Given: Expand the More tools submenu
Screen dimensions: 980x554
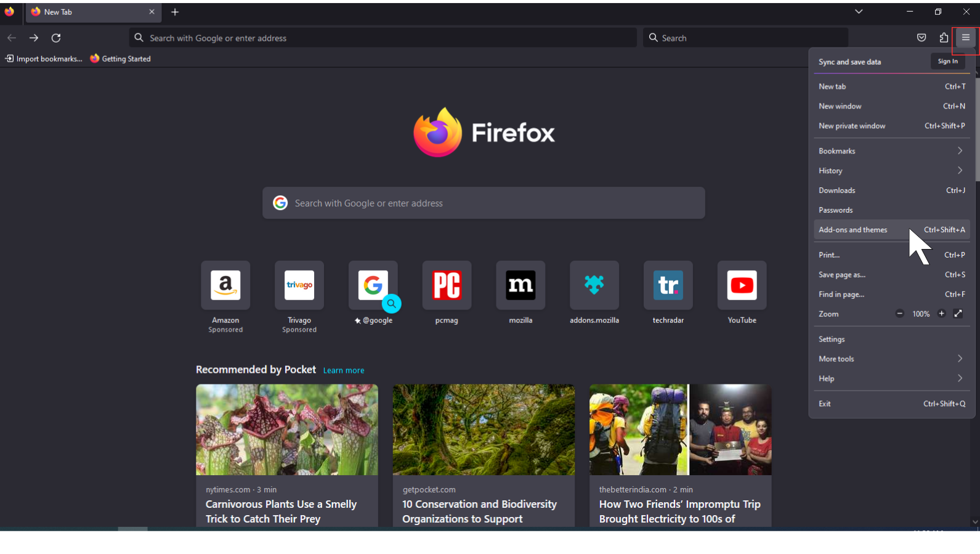Looking at the screenshot, I should tap(891, 359).
